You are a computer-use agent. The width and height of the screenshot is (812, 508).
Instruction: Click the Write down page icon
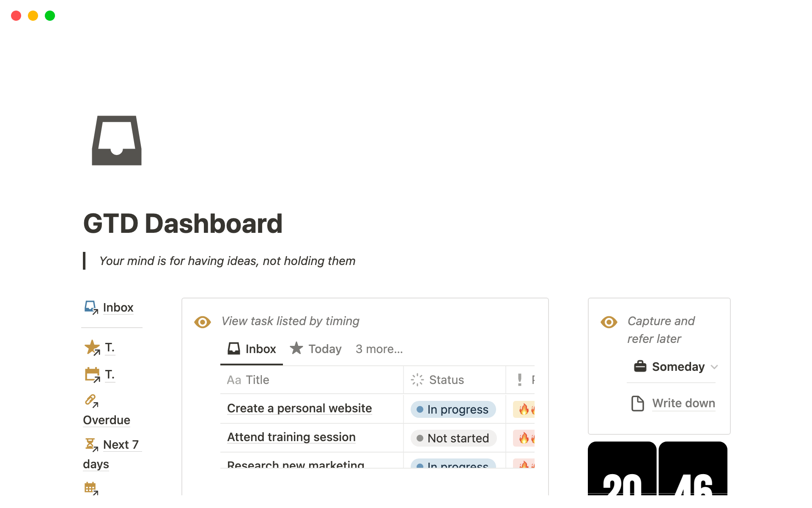coord(637,403)
